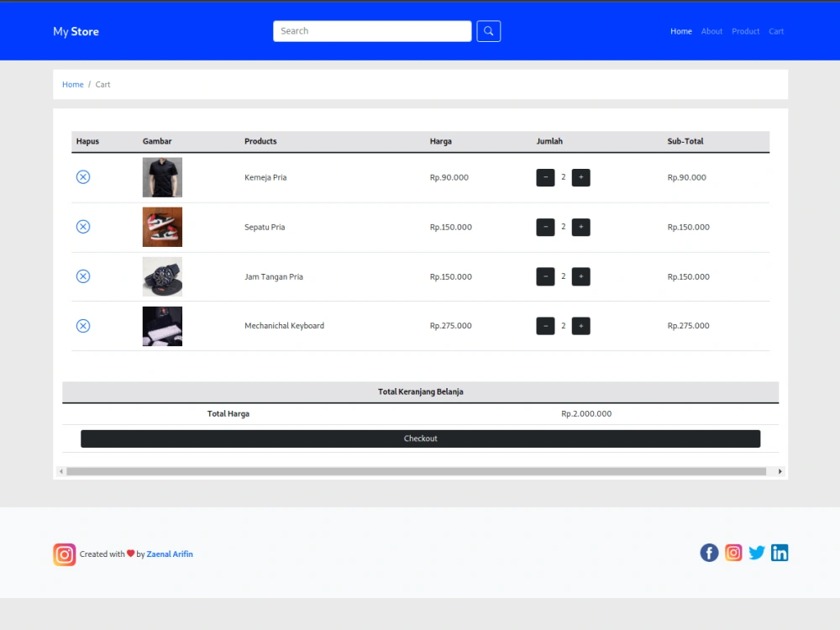Open the LinkedIn footer icon
This screenshot has height=630, width=840.
pos(780,553)
